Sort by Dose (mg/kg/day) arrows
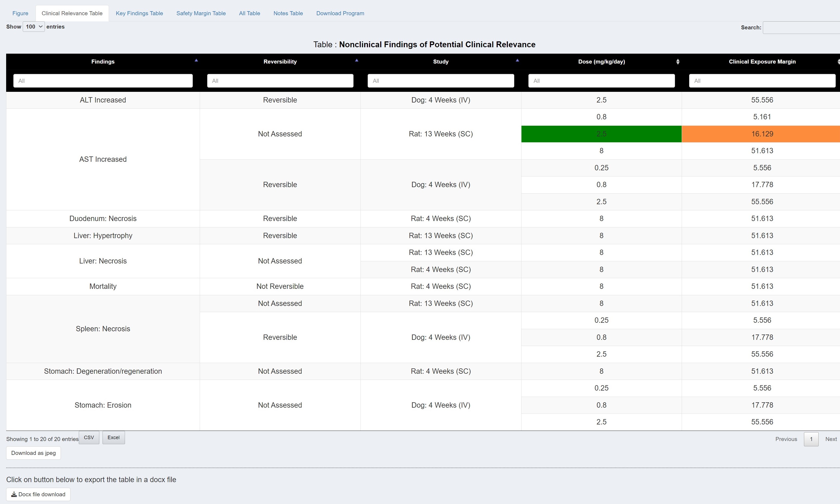The width and height of the screenshot is (840, 504). 678,61
